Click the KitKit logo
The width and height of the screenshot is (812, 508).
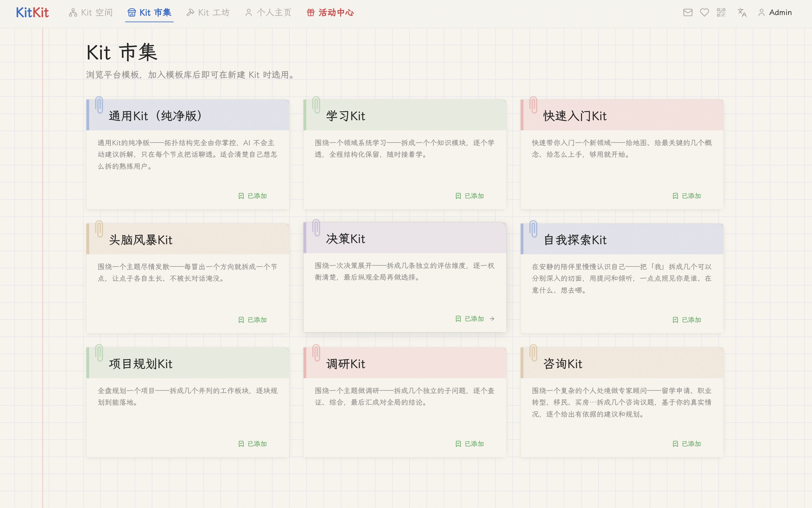coord(32,12)
